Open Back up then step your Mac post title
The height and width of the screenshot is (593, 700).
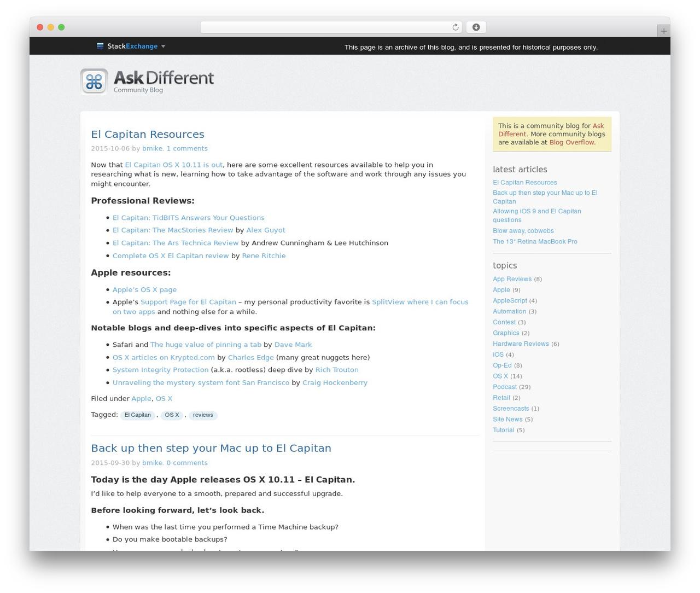pos(211,448)
